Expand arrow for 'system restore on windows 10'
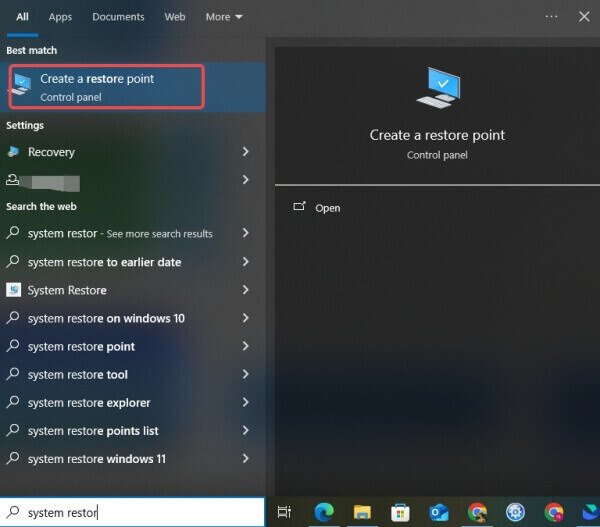This screenshot has width=600, height=527. [246, 318]
